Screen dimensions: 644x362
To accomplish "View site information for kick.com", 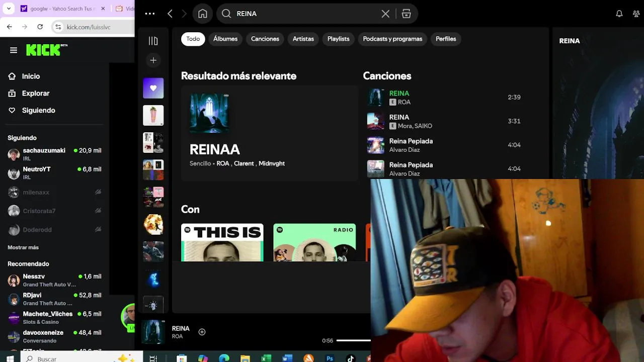I will pyautogui.click(x=58, y=27).
